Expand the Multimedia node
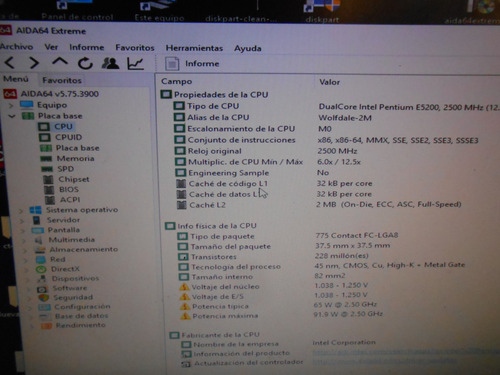Viewport: 500px width, 375px height. click(24, 240)
